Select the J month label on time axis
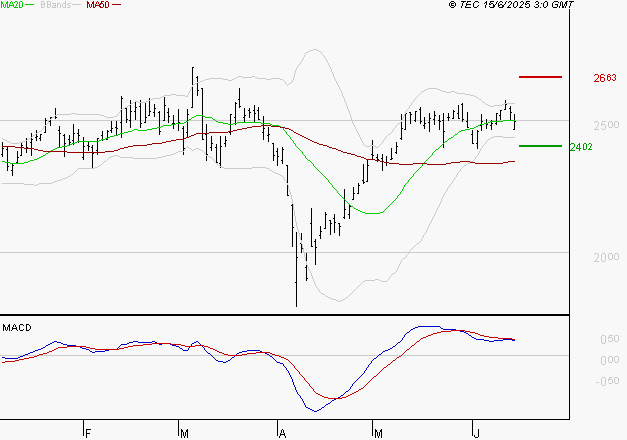627x440 pixels. click(474, 433)
